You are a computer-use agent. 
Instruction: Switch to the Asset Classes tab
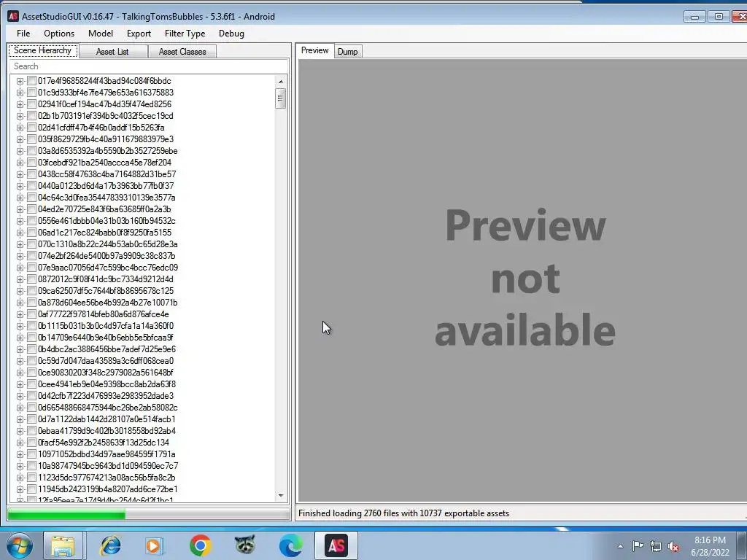[x=182, y=52]
